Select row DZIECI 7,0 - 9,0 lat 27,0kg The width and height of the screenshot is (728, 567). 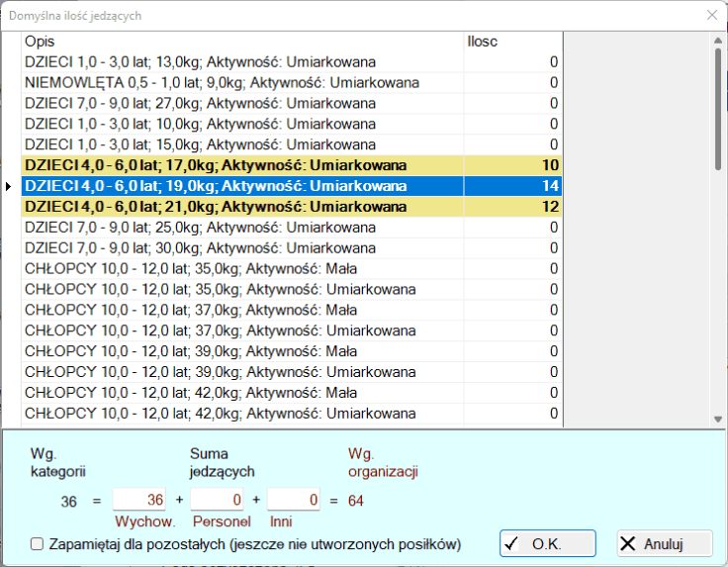(x=200, y=103)
